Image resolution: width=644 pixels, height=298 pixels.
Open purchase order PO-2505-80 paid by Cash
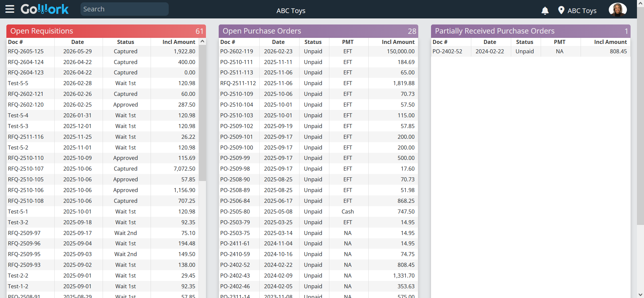click(318, 212)
